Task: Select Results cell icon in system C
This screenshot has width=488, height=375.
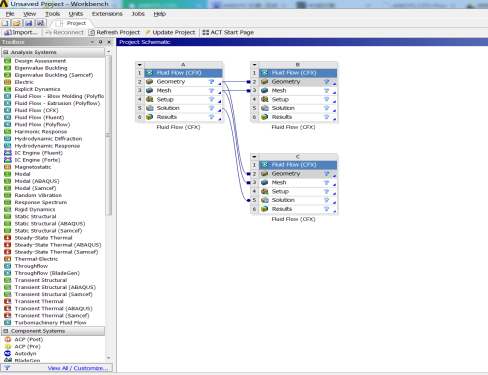Action: tap(265, 209)
